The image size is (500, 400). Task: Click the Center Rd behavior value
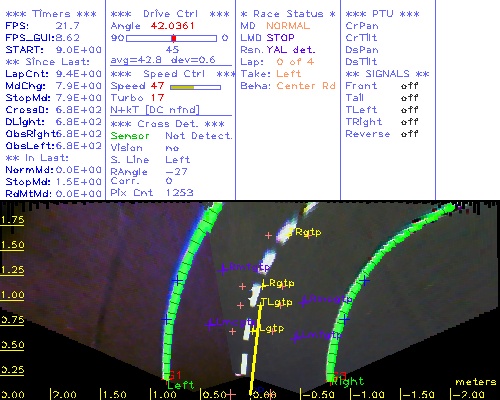306,86
